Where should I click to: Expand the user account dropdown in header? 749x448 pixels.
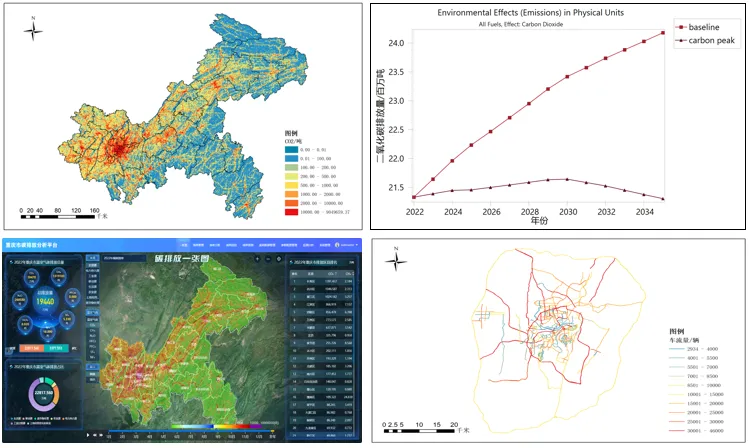(354, 244)
